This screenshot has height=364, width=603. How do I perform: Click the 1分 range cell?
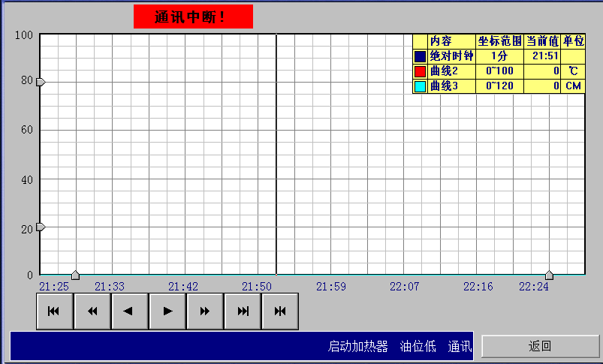pyautogui.click(x=499, y=56)
